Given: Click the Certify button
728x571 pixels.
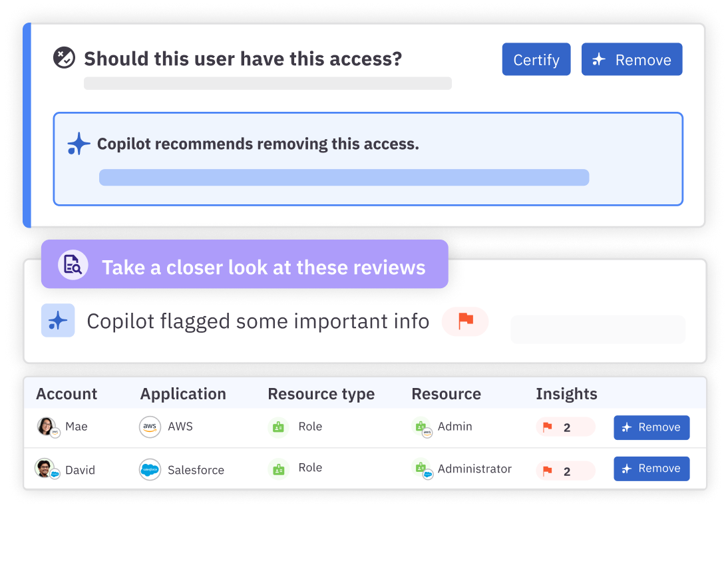Looking at the screenshot, I should pyautogui.click(x=536, y=60).
